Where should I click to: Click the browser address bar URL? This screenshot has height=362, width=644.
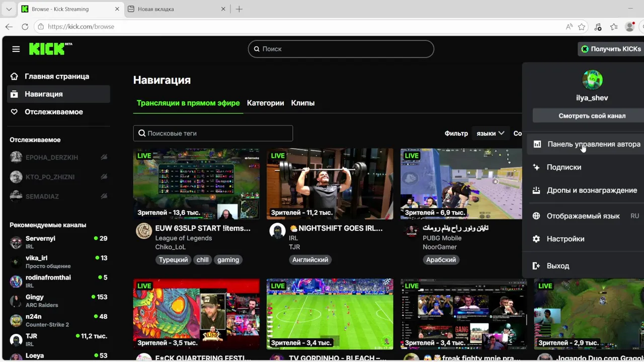(80, 27)
